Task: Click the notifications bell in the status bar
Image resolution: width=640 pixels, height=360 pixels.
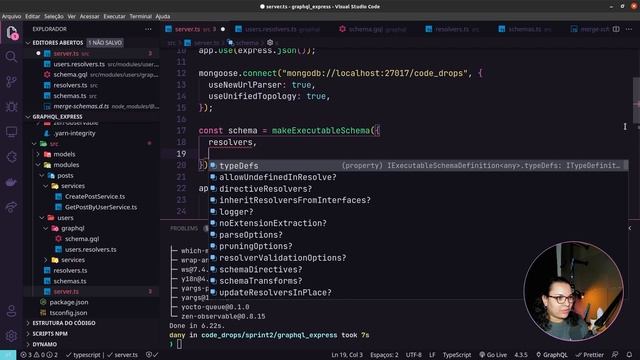Action: 629,355
